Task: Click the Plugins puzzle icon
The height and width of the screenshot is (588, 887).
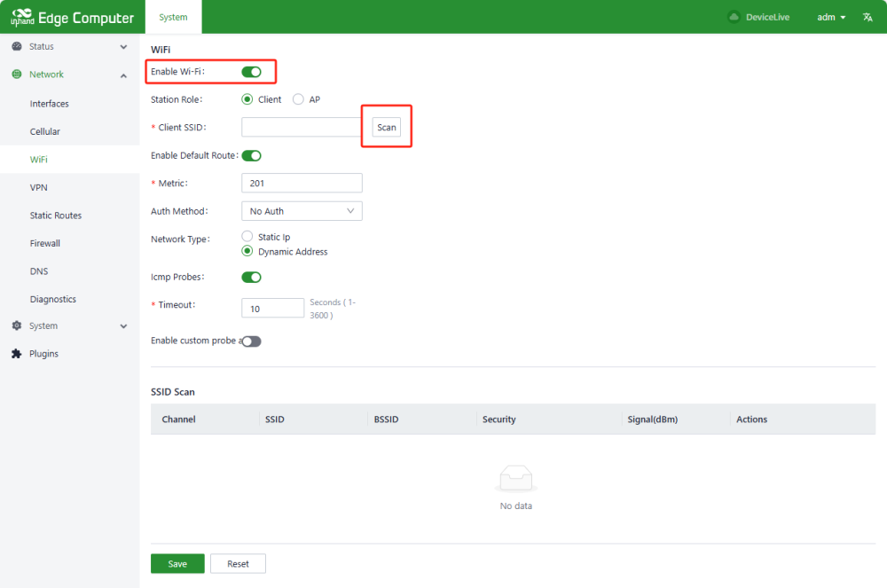Action: coord(17,354)
